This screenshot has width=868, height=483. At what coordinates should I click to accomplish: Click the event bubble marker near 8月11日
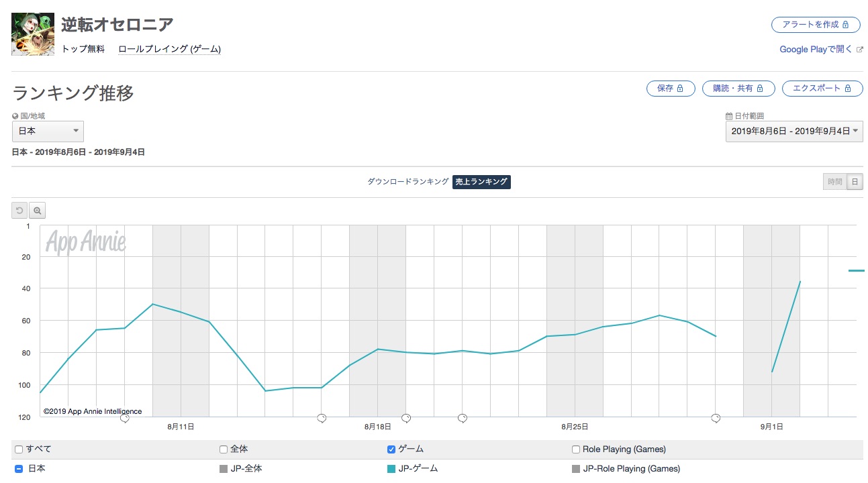pos(124,418)
